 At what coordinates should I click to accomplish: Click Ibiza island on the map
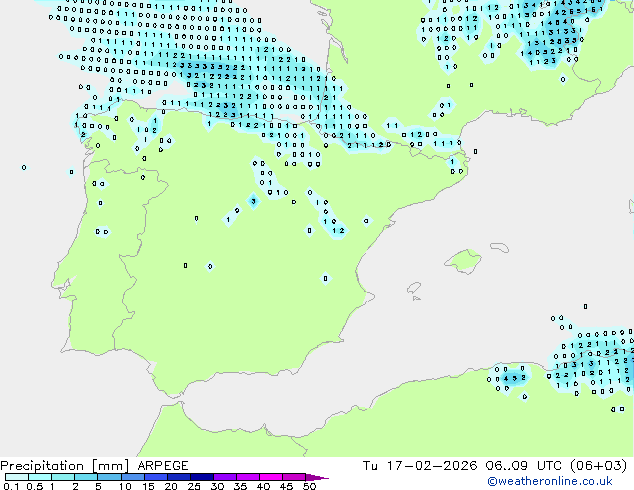coord(414,287)
